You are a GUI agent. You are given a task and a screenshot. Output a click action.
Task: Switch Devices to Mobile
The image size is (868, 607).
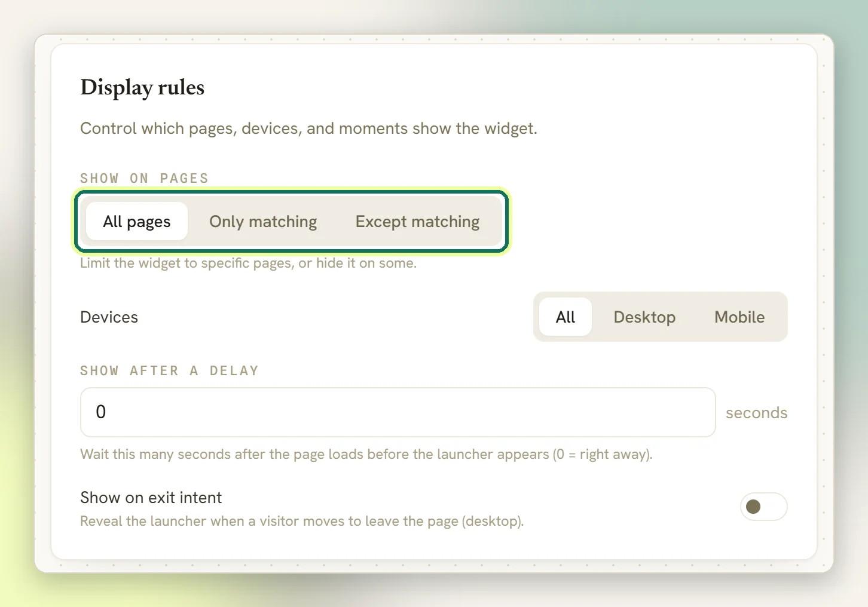click(739, 317)
